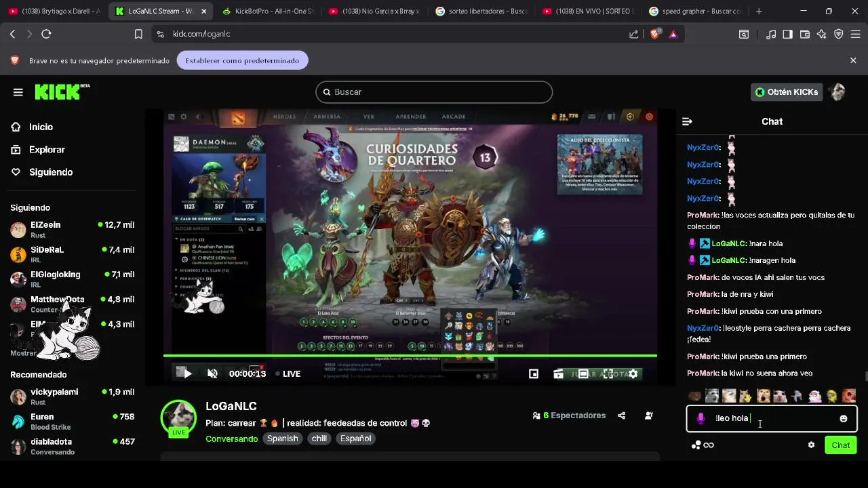Click the KICKs points infinity icon
868x488 pixels.
point(702,445)
